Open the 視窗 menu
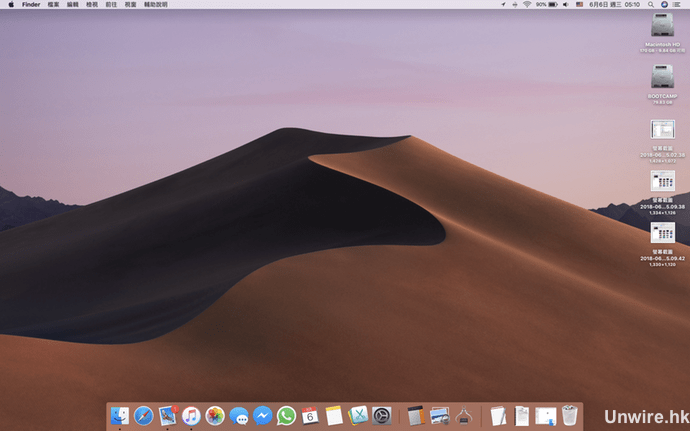 point(131,4)
